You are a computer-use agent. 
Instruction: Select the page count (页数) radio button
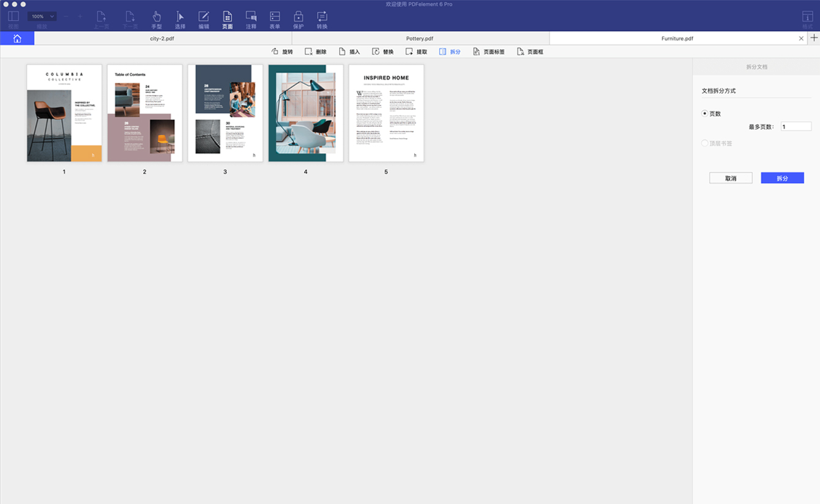[x=704, y=114]
